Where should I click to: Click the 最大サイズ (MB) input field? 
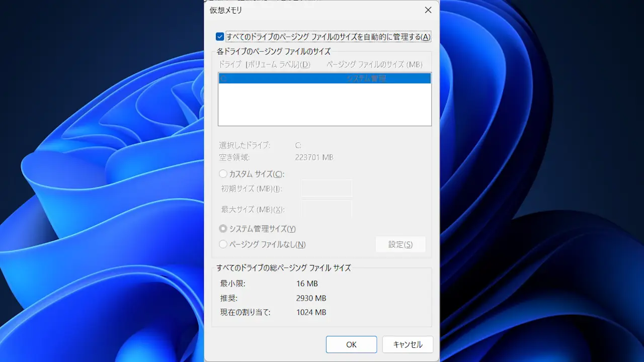point(326,209)
